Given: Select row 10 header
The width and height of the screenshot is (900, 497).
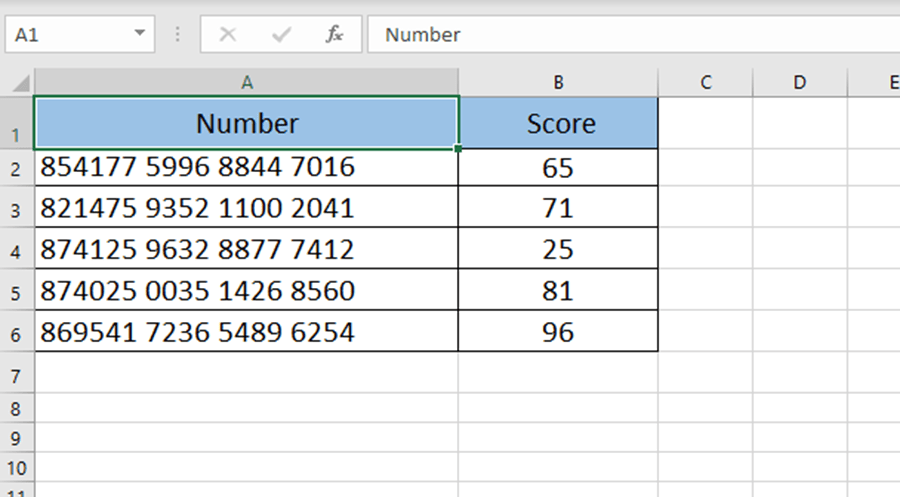Looking at the screenshot, I should tap(17, 467).
